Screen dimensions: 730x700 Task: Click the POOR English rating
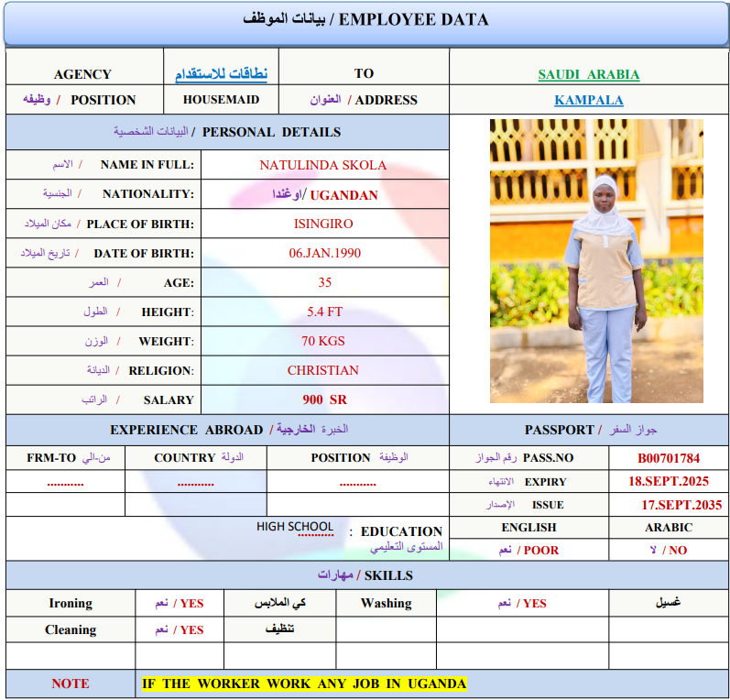click(540, 551)
